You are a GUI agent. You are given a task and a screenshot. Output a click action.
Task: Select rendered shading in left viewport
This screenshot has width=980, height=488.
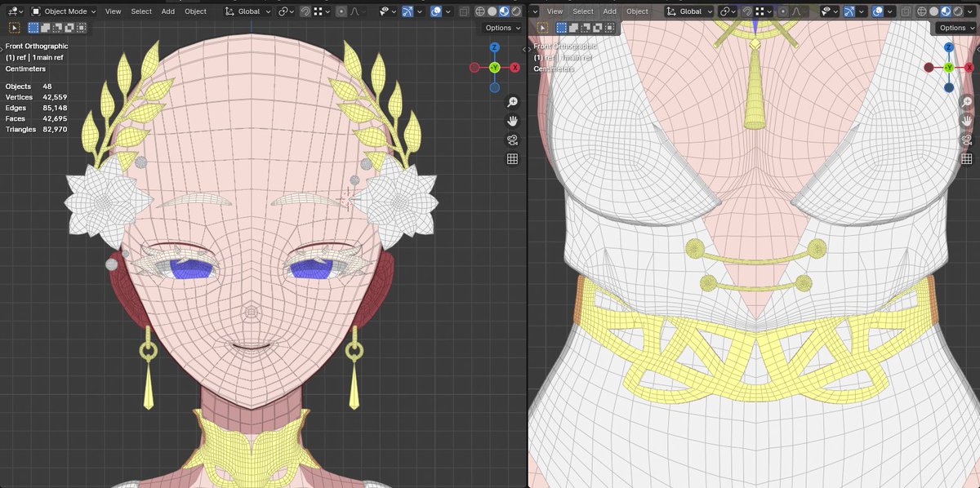[x=516, y=11]
